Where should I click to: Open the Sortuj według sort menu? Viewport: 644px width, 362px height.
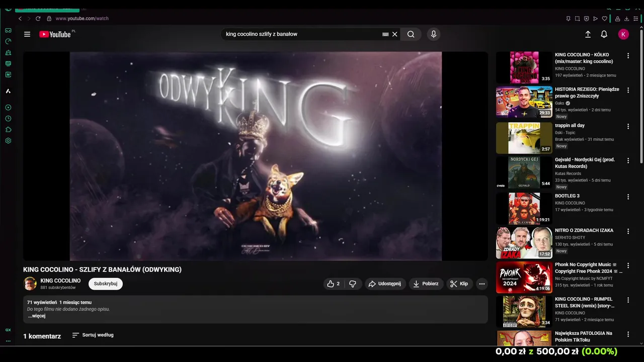[x=93, y=335]
